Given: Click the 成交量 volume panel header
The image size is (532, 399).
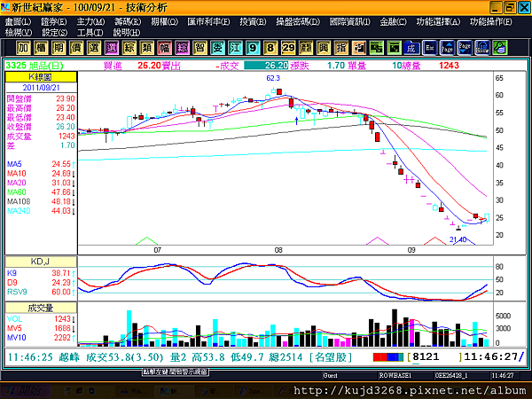Looking at the screenshot, I should pos(41,308).
